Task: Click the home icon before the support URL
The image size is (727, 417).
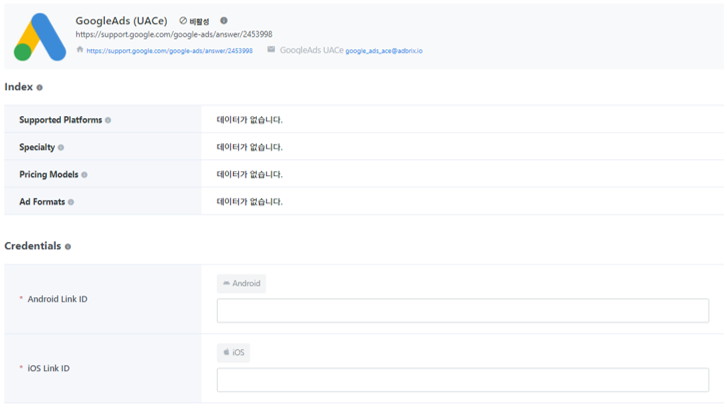Action: tap(80, 50)
